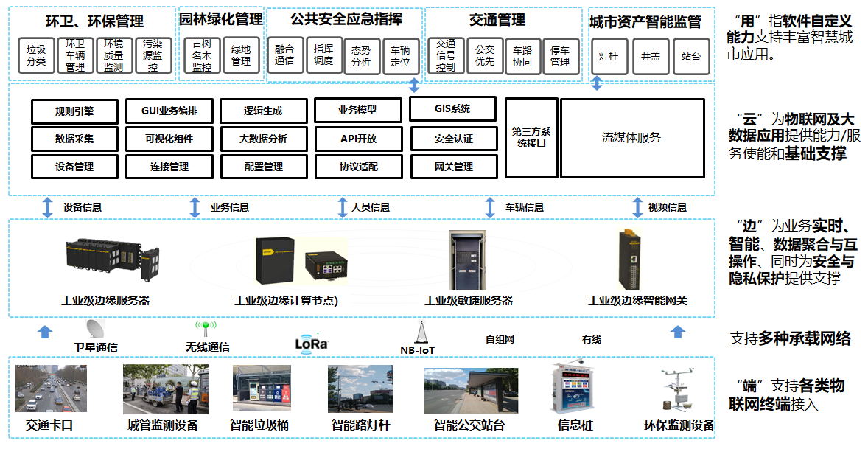Click the double arrow beside 设备信息

pyautogui.click(x=48, y=207)
